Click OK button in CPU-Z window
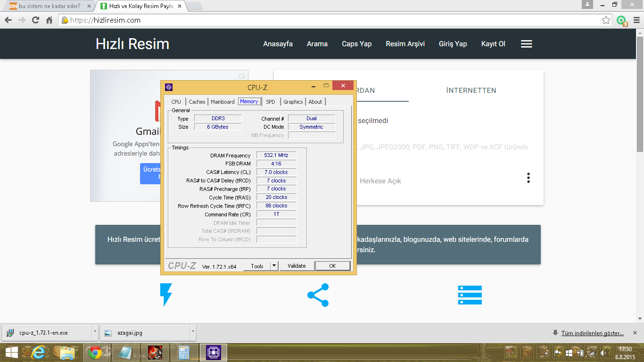The width and height of the screenshot is (644, 362). [332, 266]
